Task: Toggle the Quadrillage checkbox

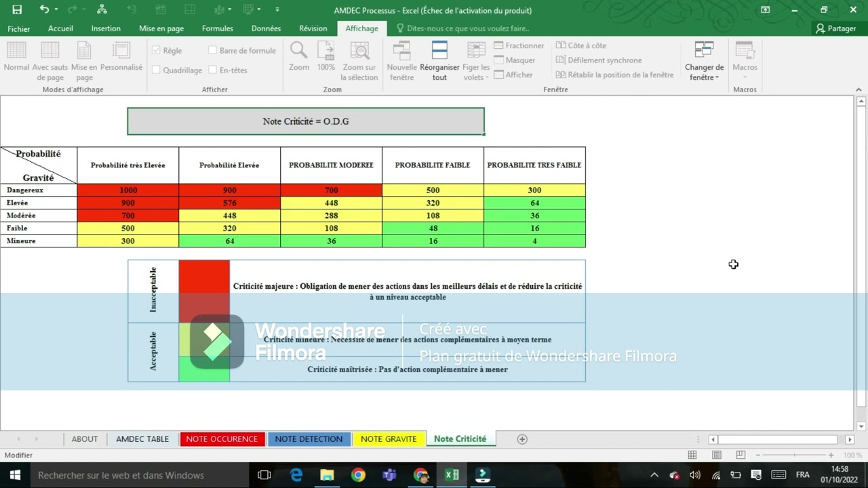Action: (157, 70)
